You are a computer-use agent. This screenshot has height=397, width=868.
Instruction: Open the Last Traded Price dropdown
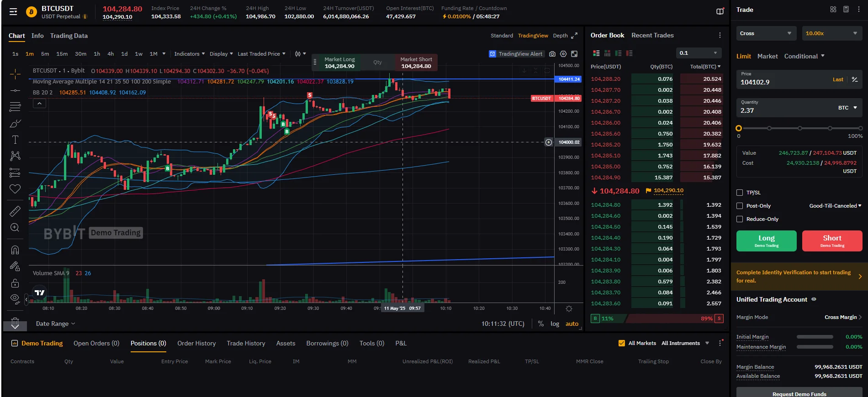(261, 54)
